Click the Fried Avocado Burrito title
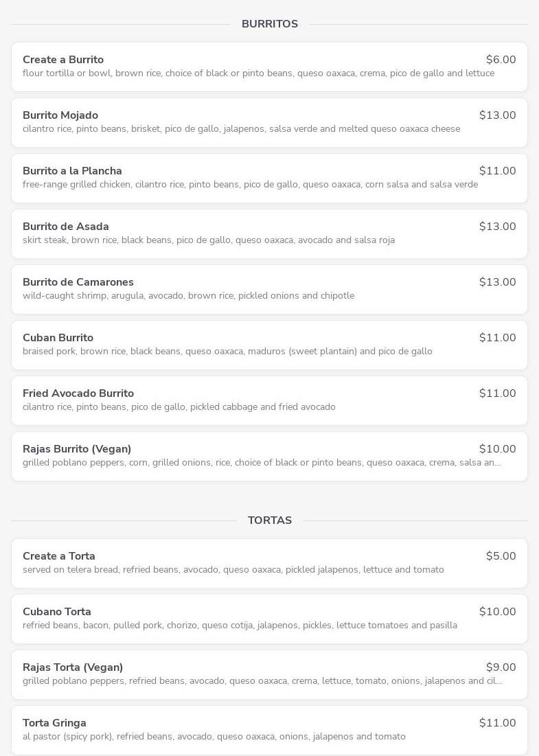This screenshot has width=539, height=756. click(78, 393)
